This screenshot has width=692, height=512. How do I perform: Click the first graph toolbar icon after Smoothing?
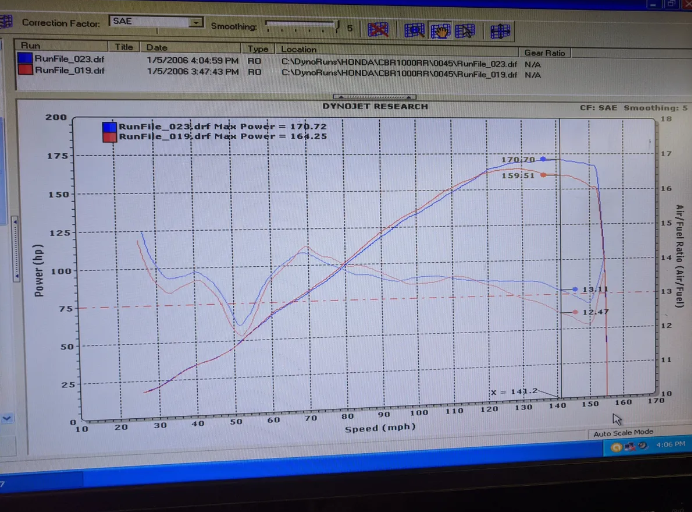coord(378,30)
